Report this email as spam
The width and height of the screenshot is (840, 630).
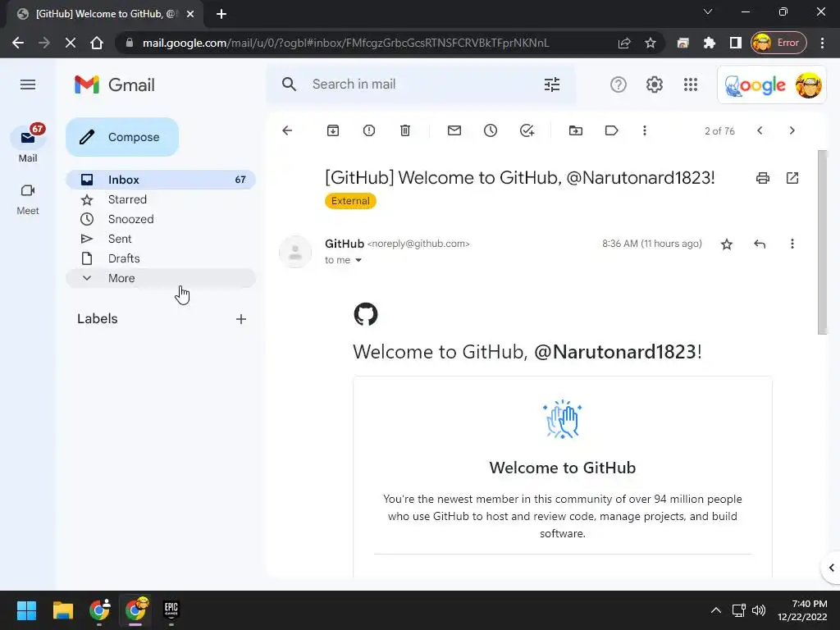coord(368,130)
